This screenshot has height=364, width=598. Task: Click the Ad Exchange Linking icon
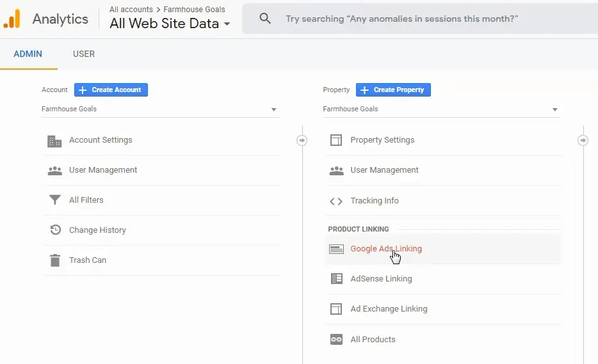pos(336,309)
